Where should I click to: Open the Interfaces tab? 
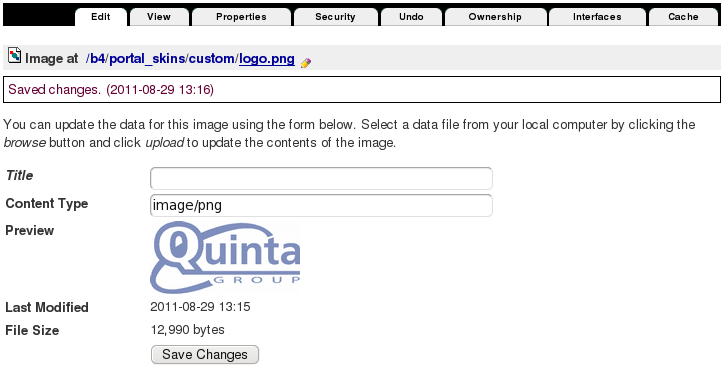597,17
